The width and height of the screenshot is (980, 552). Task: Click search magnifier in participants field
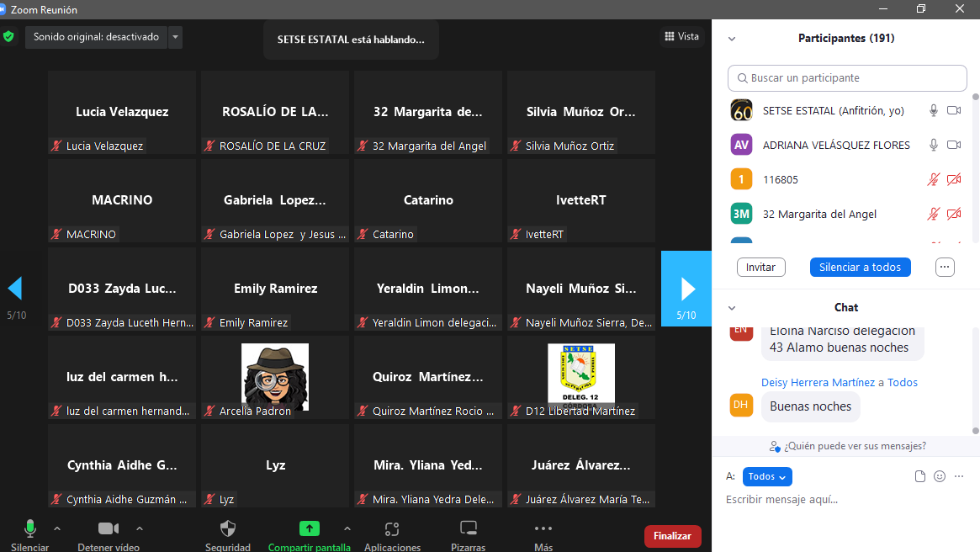(742, 78)
